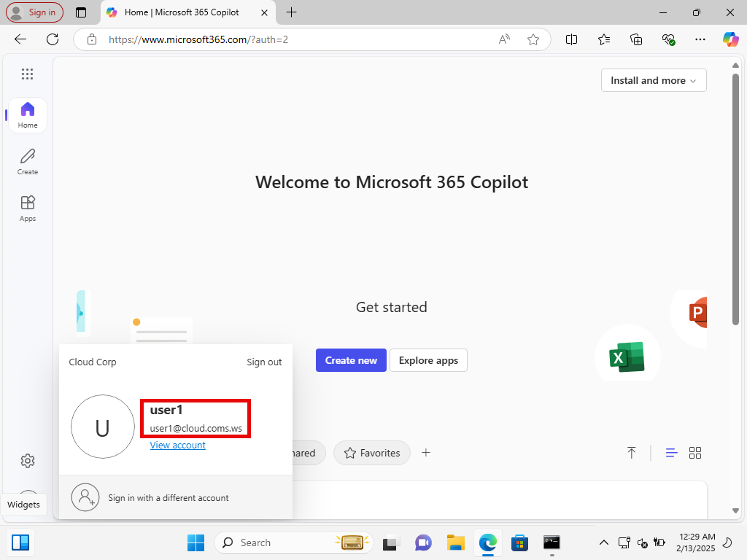The height and width of the screenshot is (560, 747).
Task: Click the upload arrow icon
Action: click(x=631, y=453)
